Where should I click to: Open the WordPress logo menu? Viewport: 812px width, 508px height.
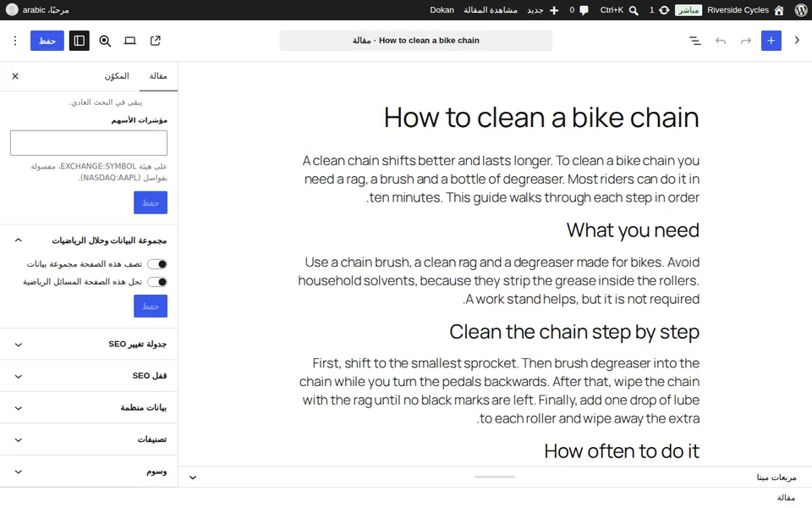tap(801, 10)
